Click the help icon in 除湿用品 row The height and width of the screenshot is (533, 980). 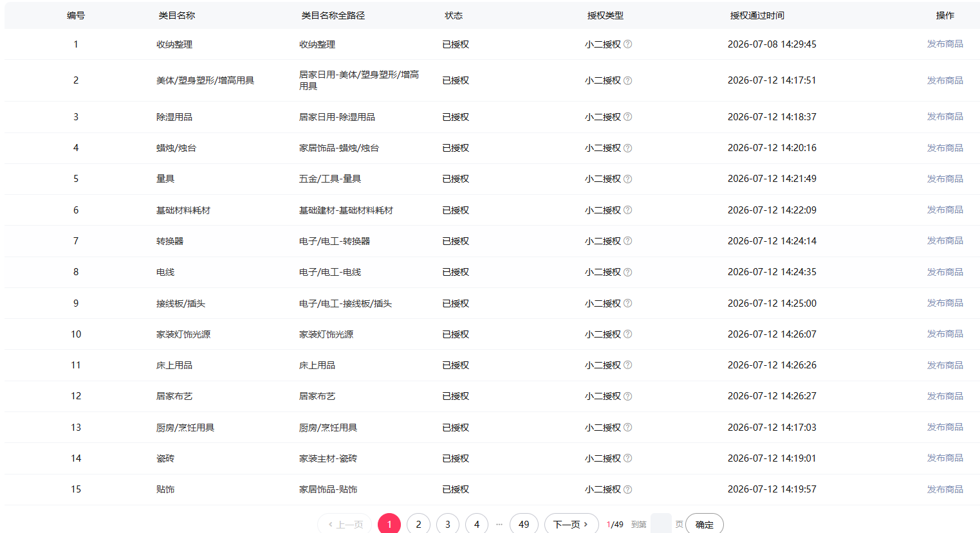click(628, 117)
